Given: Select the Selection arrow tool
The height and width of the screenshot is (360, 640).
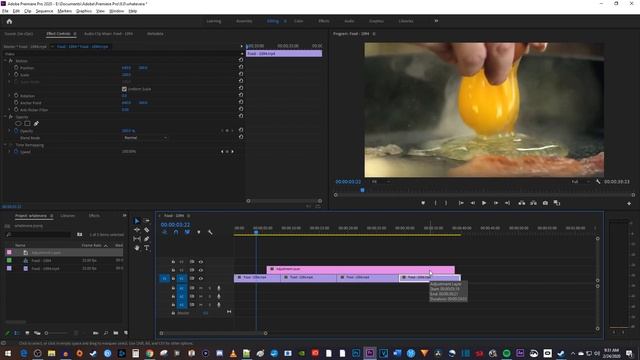Looking at the screenshot, I should [x=137, y=221].
